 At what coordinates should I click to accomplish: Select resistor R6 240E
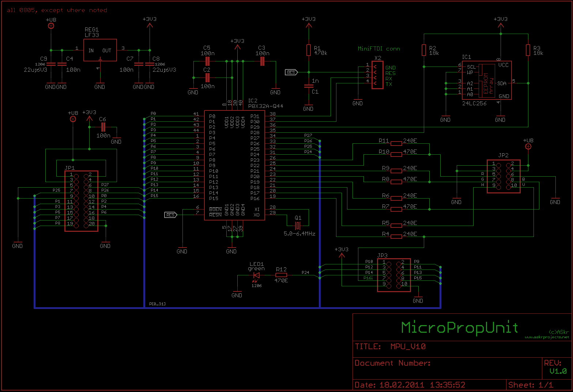point(396,198)
